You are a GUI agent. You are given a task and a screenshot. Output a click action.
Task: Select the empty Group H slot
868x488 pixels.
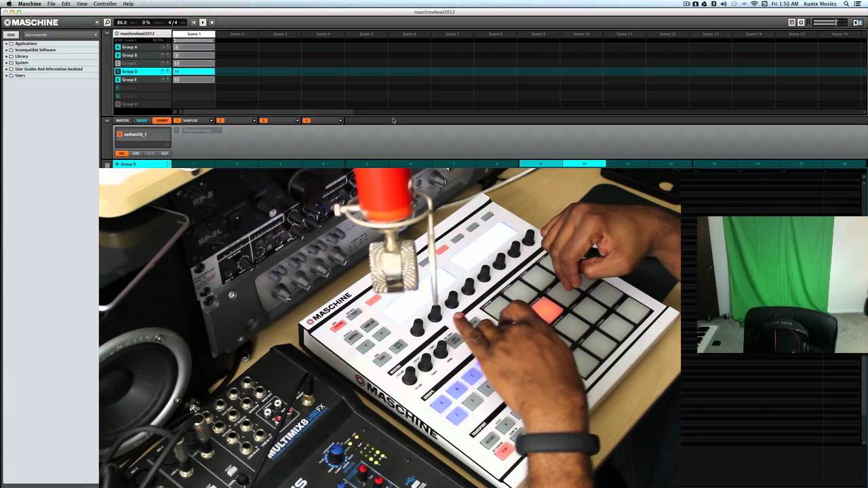pyautogui.click(x=143, y=104)
